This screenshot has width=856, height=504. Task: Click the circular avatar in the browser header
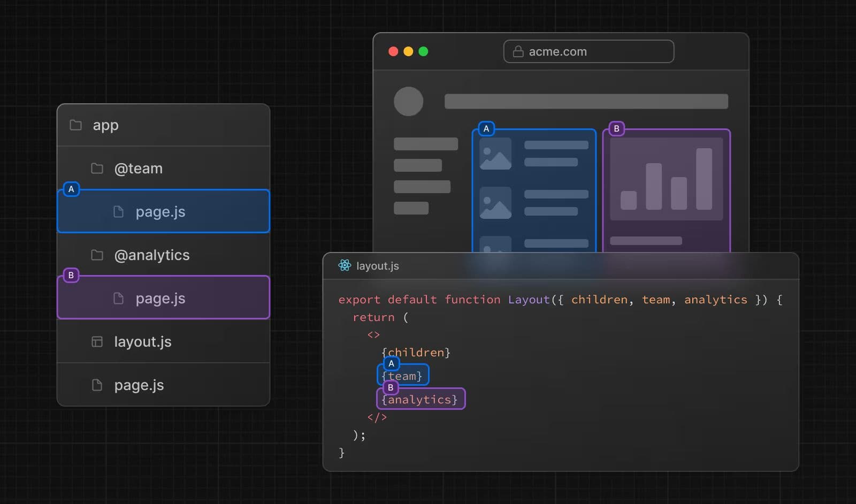point(409,101)
